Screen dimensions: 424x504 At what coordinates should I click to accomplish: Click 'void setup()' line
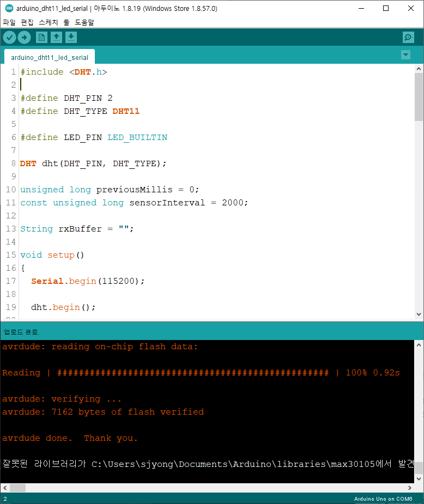[x=52, y=255]
